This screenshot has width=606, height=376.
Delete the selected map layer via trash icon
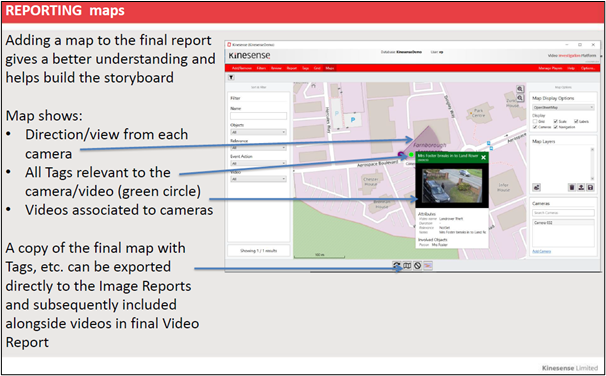(x=572, y=187)
